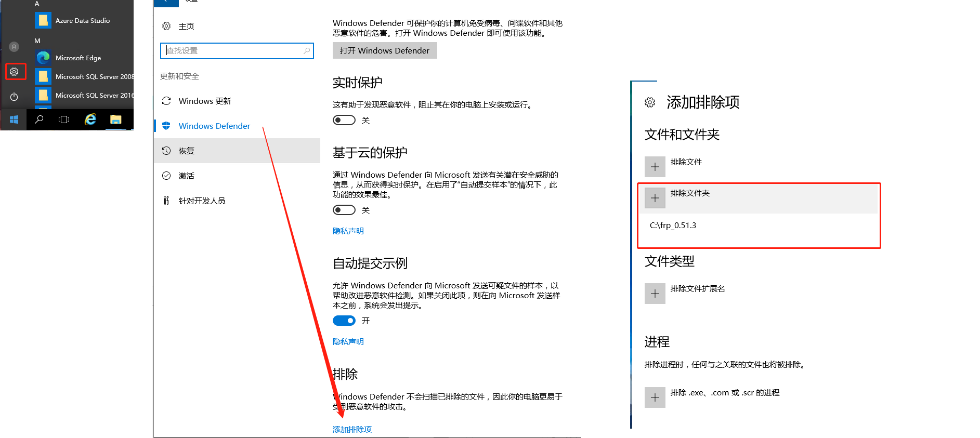980x438 pixels.
Task: Select Windows Defender in sidebar
Action: [214, 126]
